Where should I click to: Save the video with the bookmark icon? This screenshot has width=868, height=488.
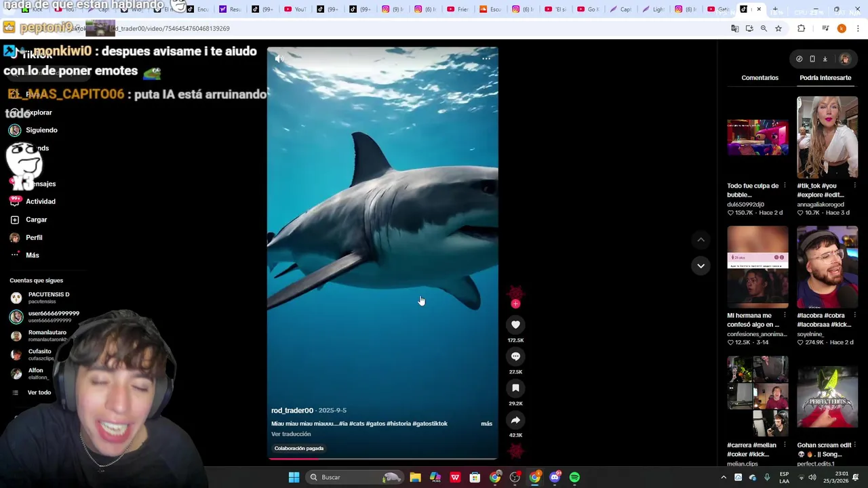click(515, 388)
